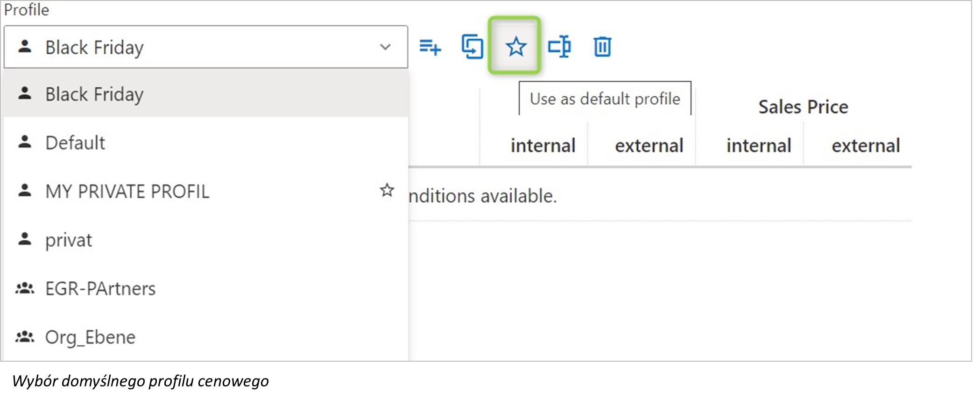980x393 pixels.
Task: Click external column under Sales Price
Action: (866, 145)
